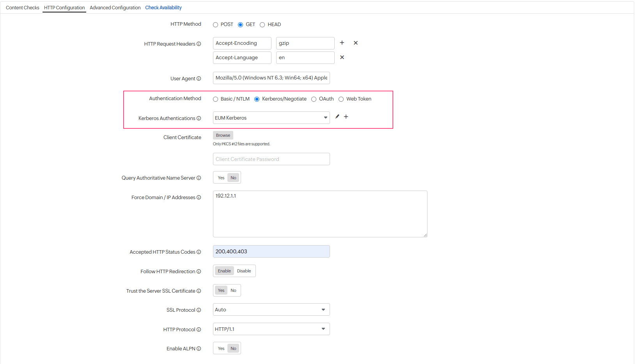Select Basic / NTLM authentication

point(215,99)
